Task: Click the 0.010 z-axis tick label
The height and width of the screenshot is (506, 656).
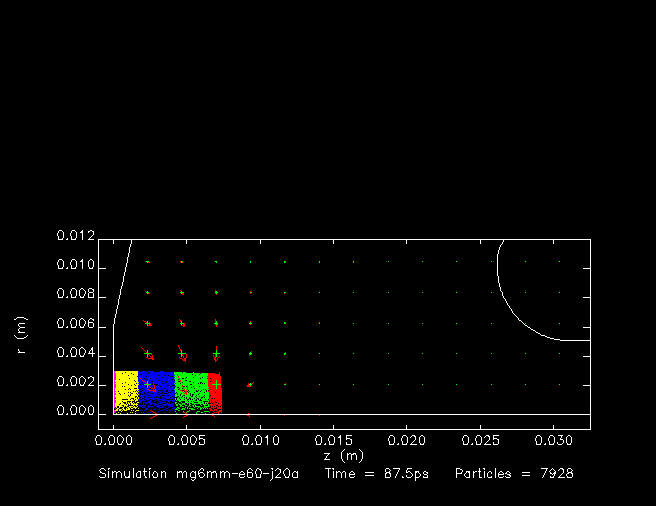Action: 261,440
